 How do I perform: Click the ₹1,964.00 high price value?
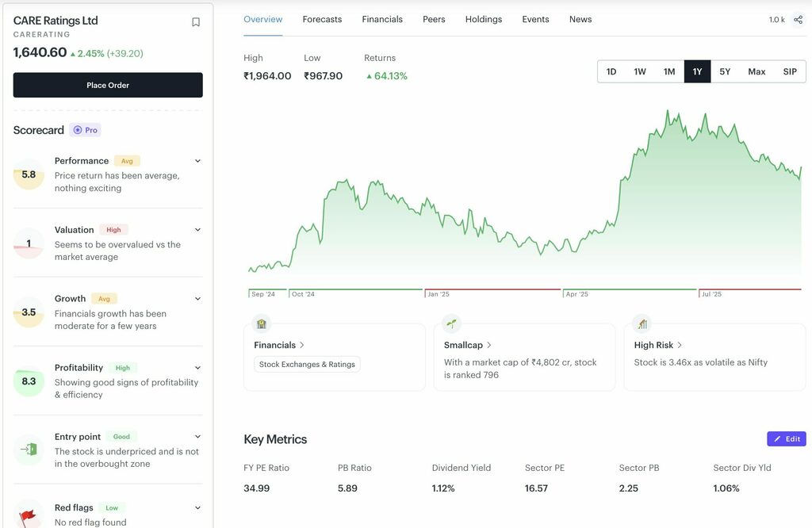pyautogui.click(x=267, y=76)
